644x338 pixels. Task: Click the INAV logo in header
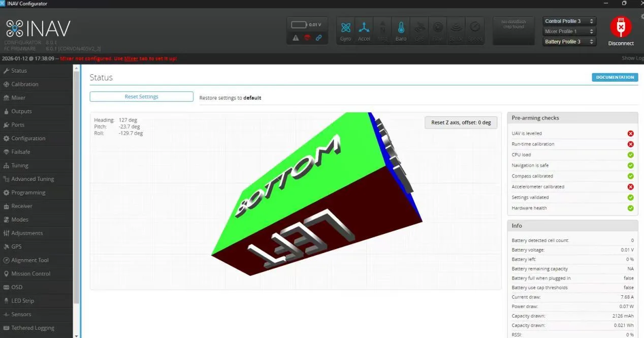pos(38,29)
